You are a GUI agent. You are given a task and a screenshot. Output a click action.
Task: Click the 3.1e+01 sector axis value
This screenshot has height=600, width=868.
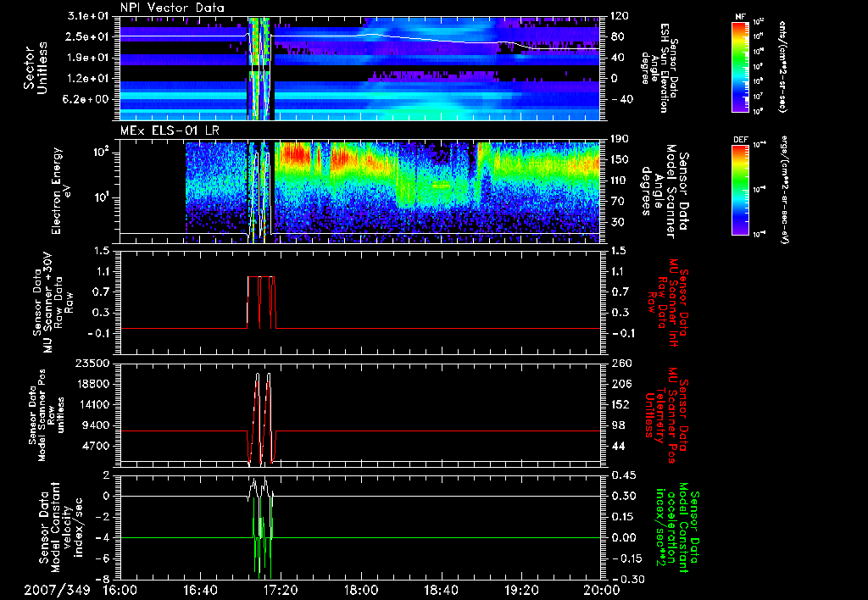87,16
